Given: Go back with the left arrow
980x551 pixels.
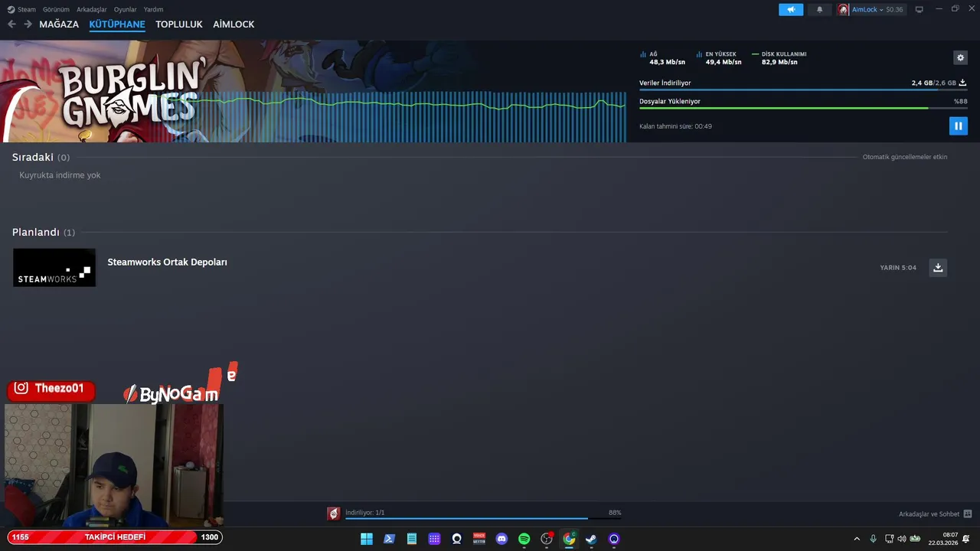Looking at the screenshot, I should (x=11, y=24).
